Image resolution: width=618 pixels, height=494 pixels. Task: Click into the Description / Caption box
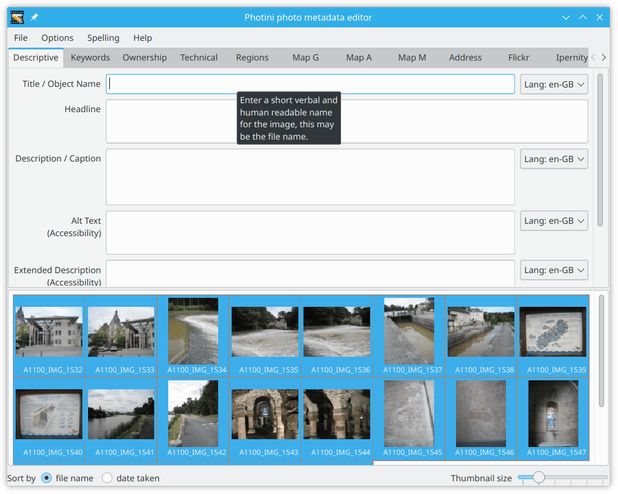(x=310, y=177)
